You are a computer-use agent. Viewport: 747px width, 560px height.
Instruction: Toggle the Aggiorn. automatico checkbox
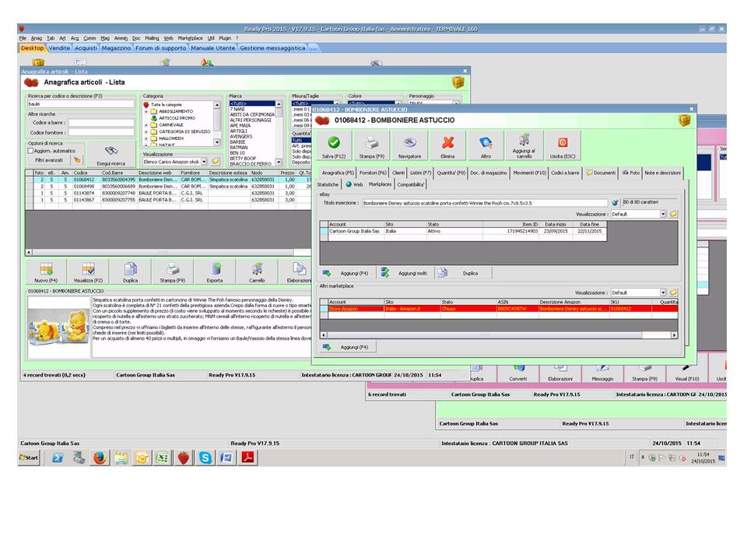point(30,151)
